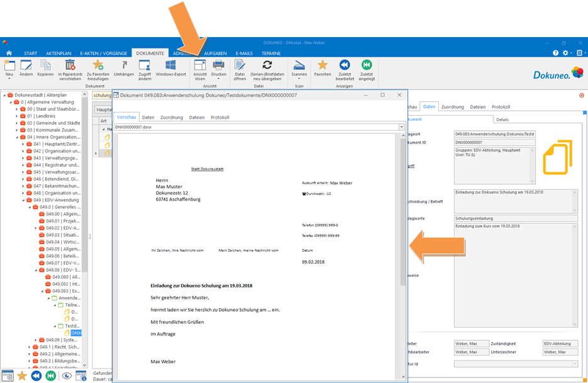Image resolution: width=588 pixels, height=383 pixels.
Task: Add to favorites via Zu Favoriten hinzufügen
Action: click(98, 65)
